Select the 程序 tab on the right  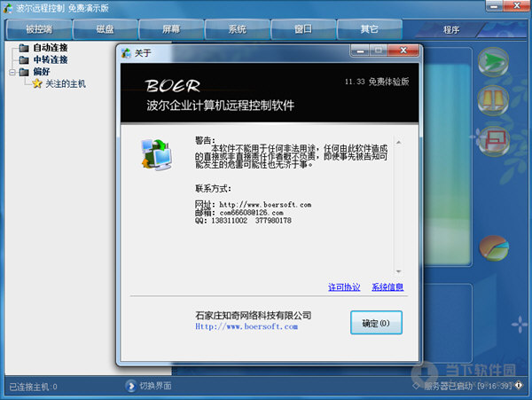coord(451,30)
